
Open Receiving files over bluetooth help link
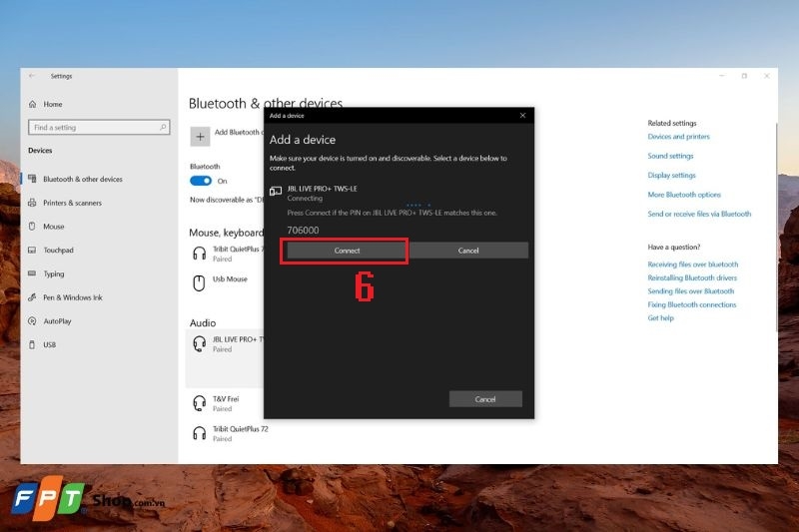[692, 265]
